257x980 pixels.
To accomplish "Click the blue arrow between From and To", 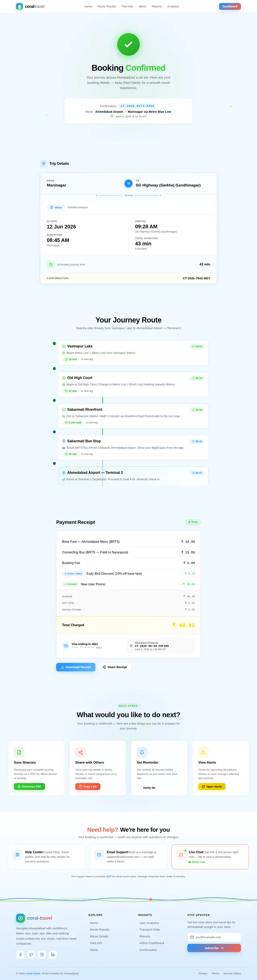I will point(128,183).
